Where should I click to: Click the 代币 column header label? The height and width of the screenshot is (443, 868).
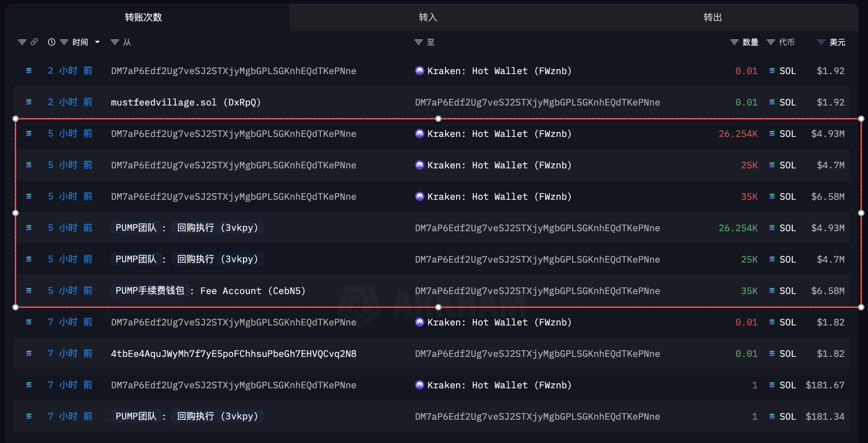point(787,42)
